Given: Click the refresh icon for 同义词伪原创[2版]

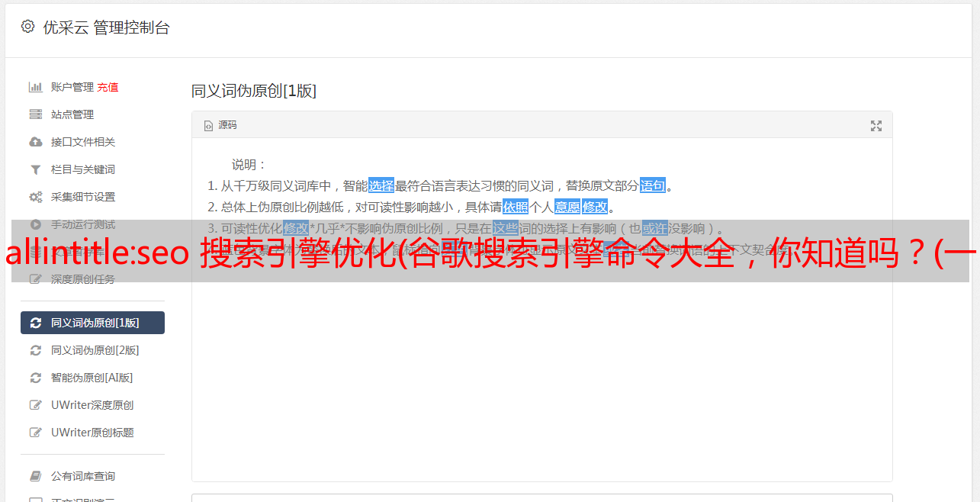Looking at the screenshot, I should [x=35, y=350].
